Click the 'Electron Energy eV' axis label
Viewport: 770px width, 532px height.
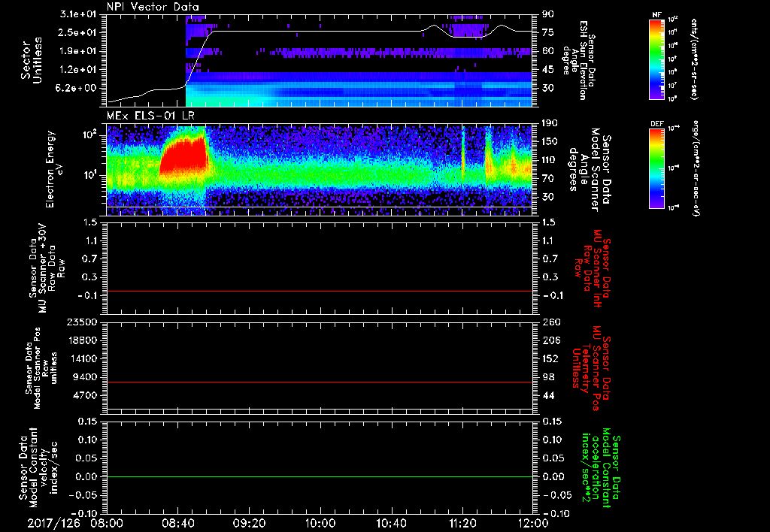(x=56, y=169)
